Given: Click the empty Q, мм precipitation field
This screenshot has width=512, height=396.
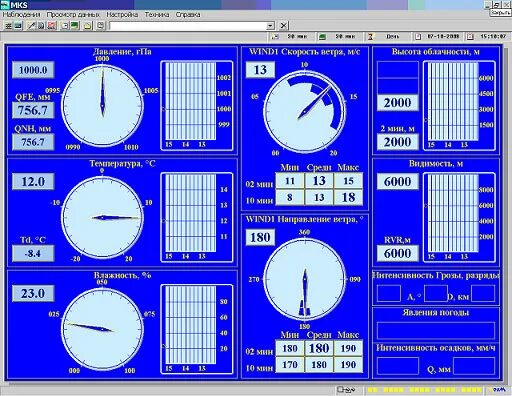Looking at the screenshot, I should tap(474, 366).
